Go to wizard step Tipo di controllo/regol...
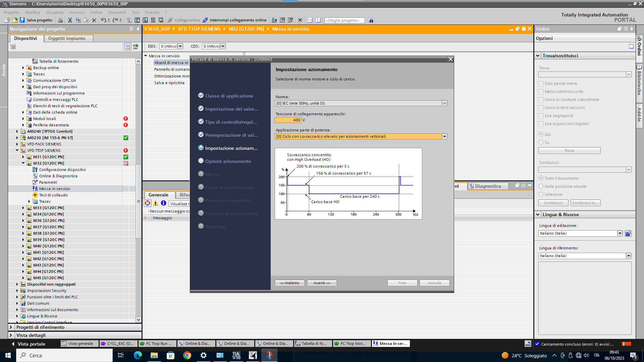Image resolution: width=644 pixels, height=362 pixels. click(231, 122)
